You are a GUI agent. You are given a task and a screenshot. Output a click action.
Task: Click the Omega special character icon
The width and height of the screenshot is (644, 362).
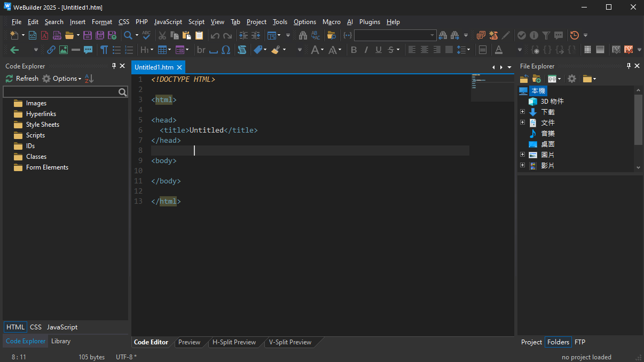coord(226,50)
